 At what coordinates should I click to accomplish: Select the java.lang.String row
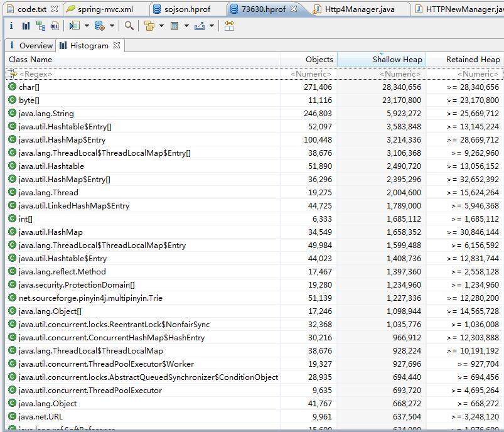tap(254, 113)
